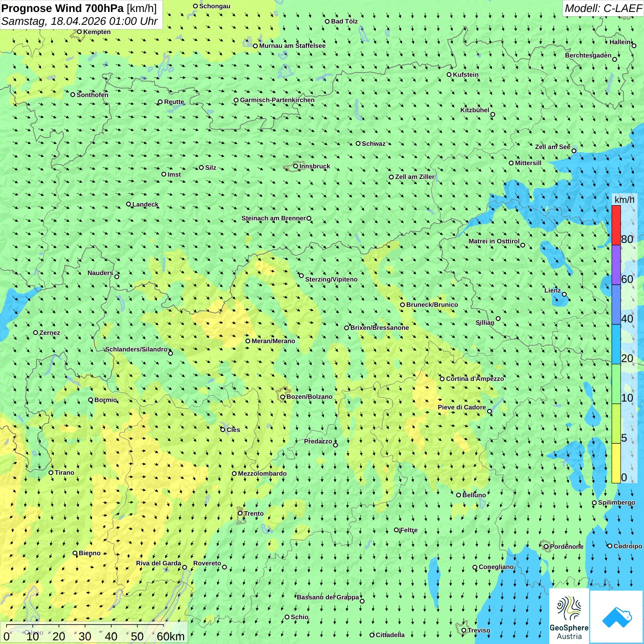Click the Mittersill label
Image resolution: width=644 pixels, height=644 pixels.
coord(528,163)
